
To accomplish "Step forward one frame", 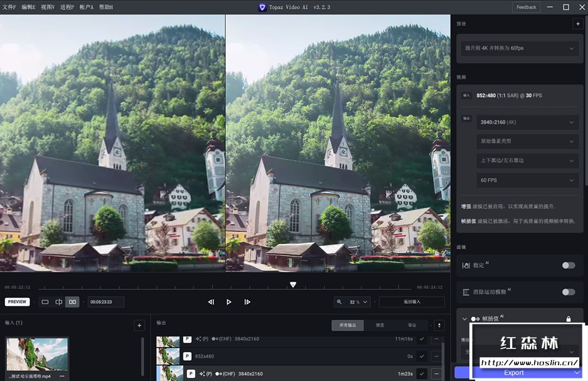I will tap(247, 302).
